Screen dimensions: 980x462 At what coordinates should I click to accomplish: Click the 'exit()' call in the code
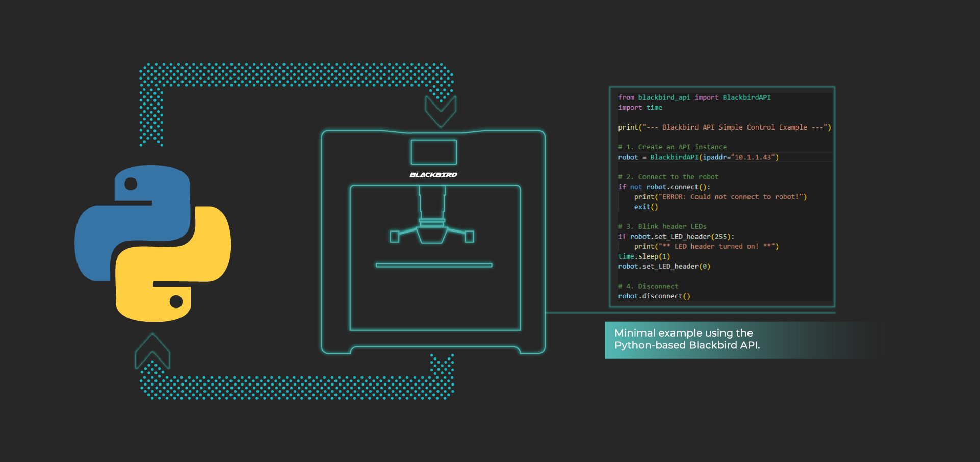pos(646,207)
